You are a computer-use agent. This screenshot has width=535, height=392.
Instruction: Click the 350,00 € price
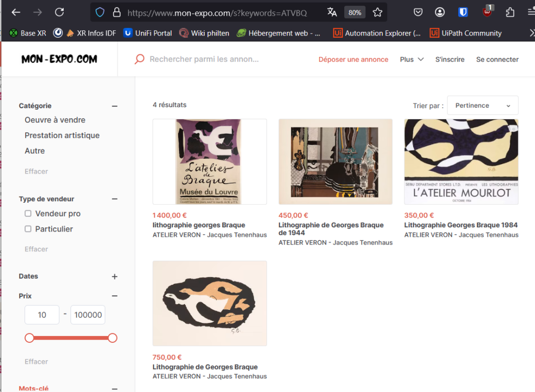point(419,215)
